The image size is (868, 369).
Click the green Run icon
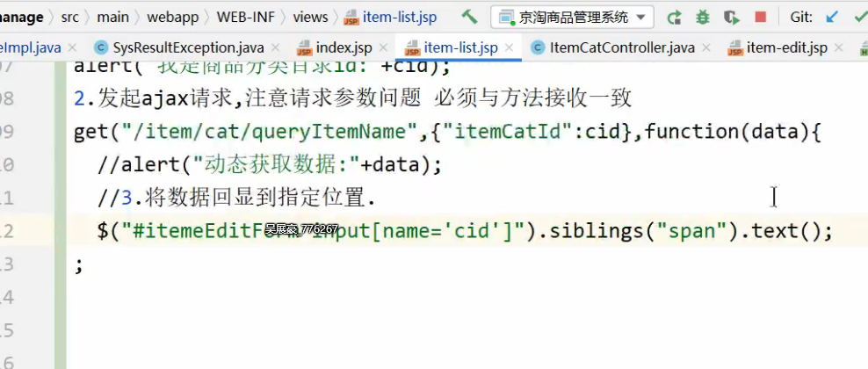point(674,18)
